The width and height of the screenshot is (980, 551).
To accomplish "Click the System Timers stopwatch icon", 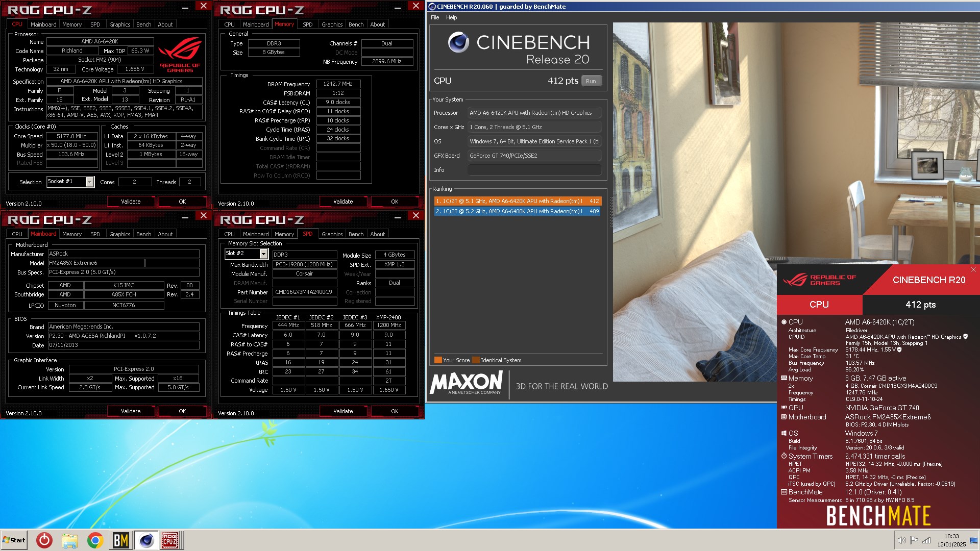I will [784, 456].
